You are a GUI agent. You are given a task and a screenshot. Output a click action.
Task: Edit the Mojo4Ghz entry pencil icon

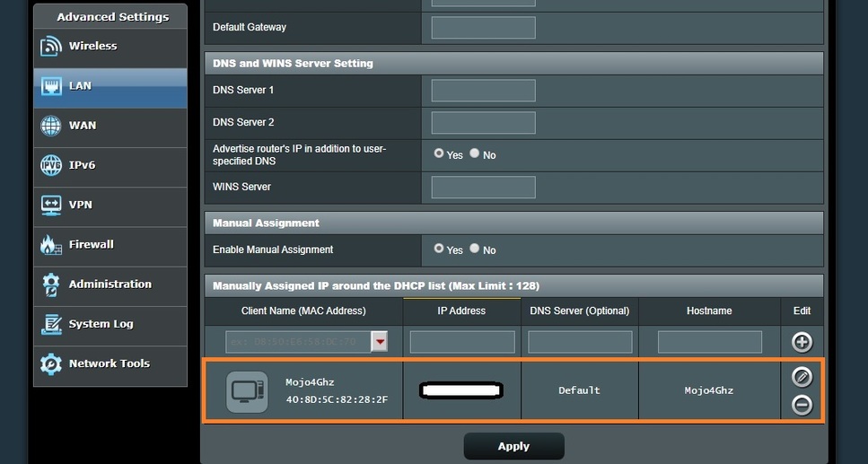pyautogui.click(x=802, y=377)
